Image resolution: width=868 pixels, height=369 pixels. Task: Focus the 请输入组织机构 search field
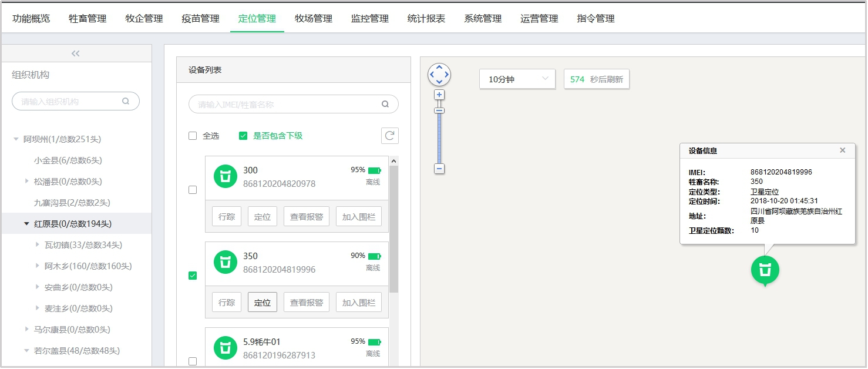[76, 101]
